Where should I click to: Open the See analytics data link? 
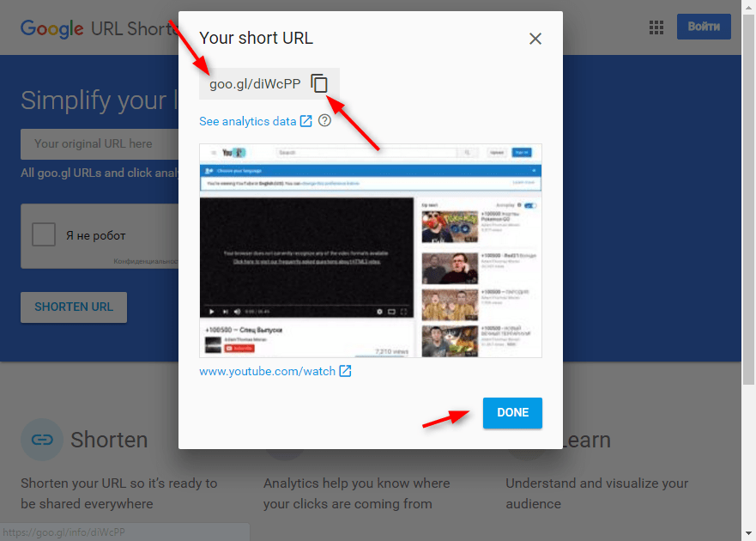[x=247, y=121]
